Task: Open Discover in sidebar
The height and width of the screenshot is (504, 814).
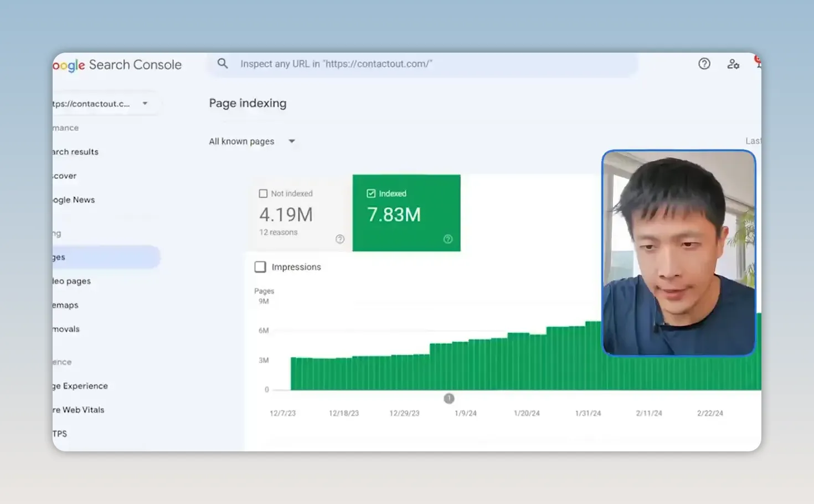Action: (65, 176)
